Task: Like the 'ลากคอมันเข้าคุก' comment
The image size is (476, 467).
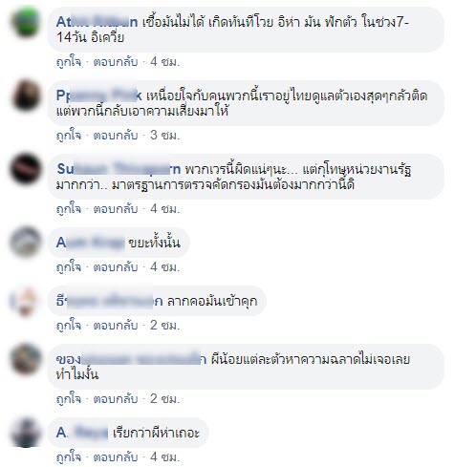Action: pos(69,326)
